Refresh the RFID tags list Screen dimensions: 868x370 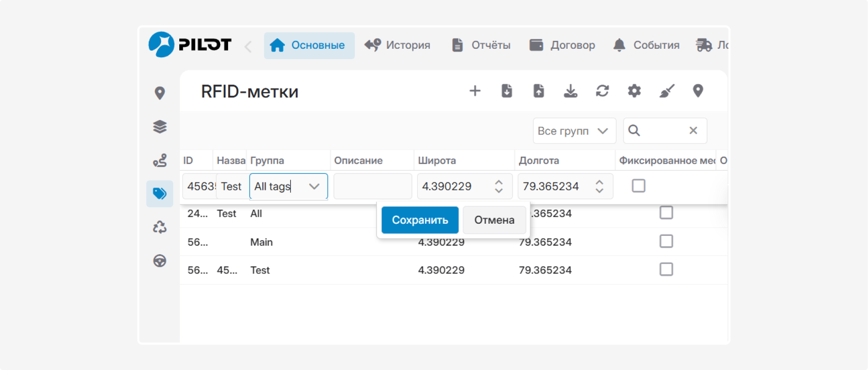pyautogui.click(x=602, y=91)
